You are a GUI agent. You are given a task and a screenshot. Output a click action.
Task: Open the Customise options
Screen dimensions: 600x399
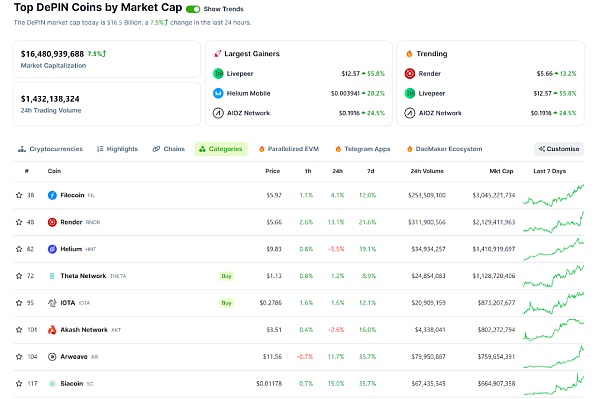click(x=559, y=149)
